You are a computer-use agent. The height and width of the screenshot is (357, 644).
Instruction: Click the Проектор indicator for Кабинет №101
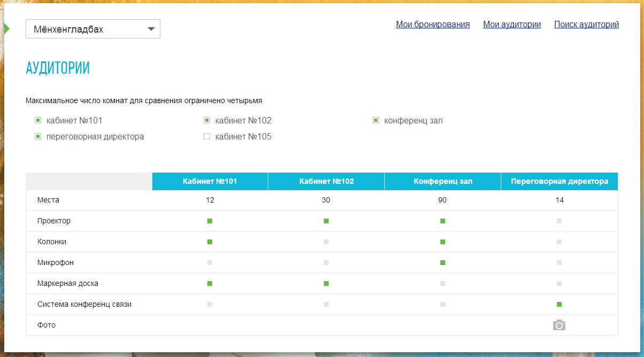click(x=210, y=221)
